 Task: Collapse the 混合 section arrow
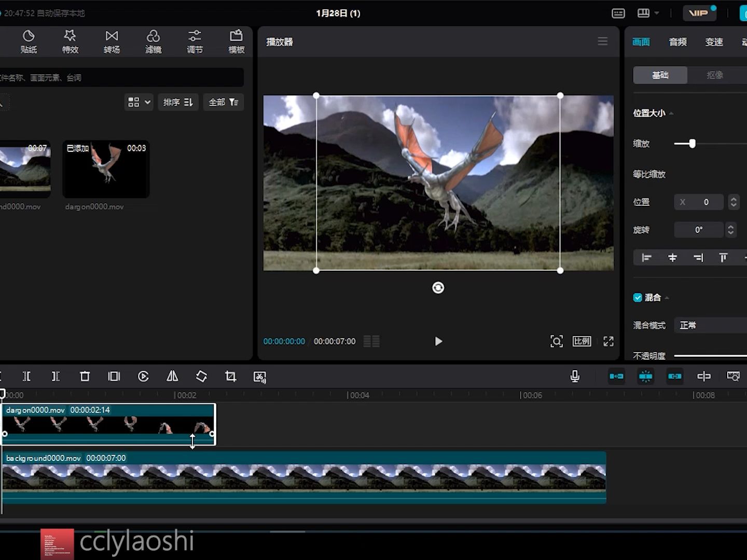click(667, 298)
